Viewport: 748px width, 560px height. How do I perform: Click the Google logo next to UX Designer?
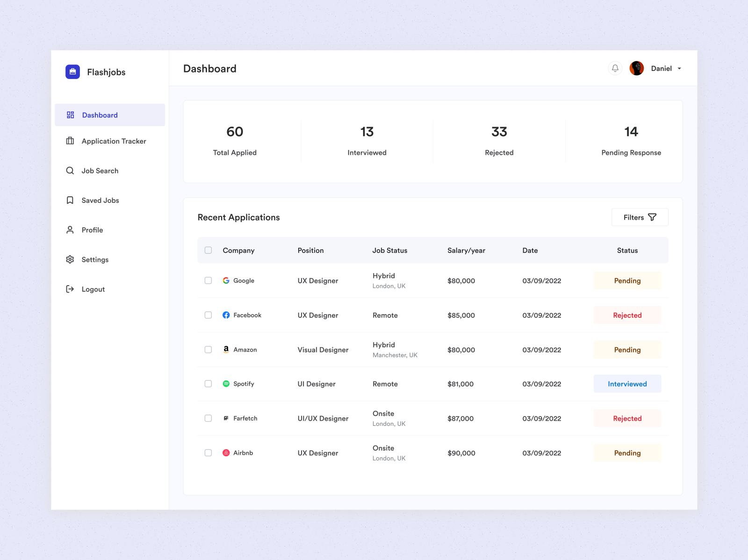click(226, 280)
